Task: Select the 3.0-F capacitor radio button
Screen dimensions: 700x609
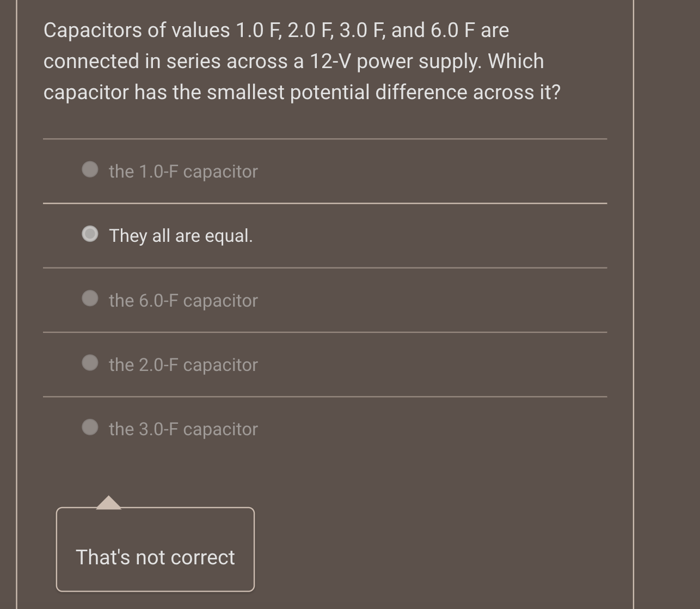Action: pos(90,427)
